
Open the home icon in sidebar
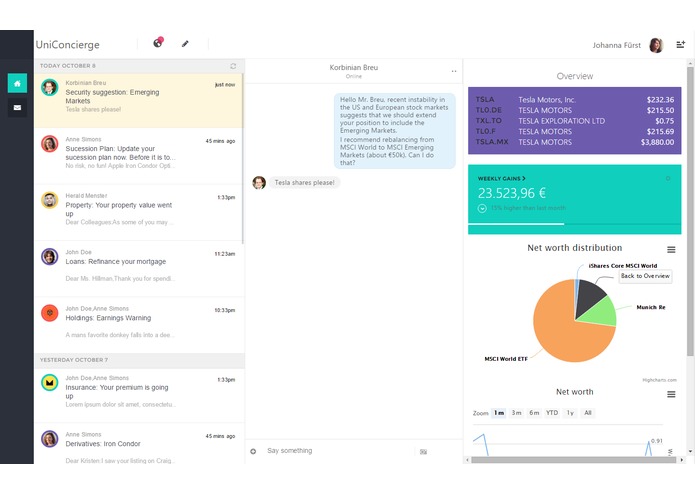(17, 83)
